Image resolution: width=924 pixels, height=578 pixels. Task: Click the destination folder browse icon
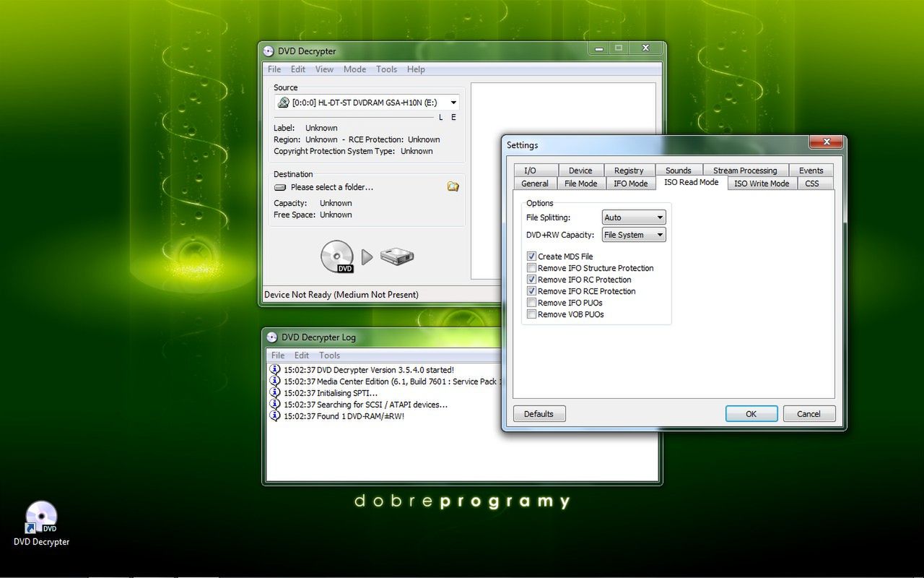(x=453, y=186)
